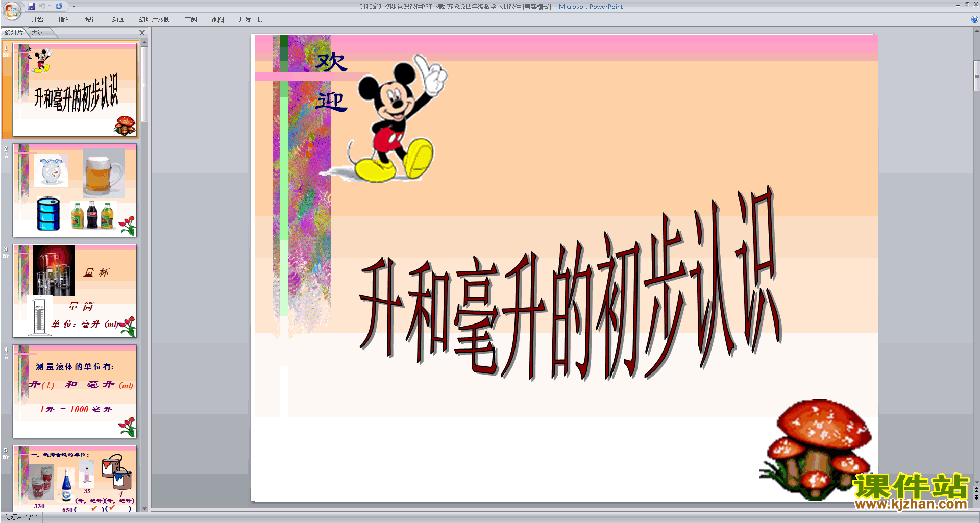The image size is (980, 523).
Task: Open the 幻灯片放映 ribbon tab
Action: coord(155,20)
